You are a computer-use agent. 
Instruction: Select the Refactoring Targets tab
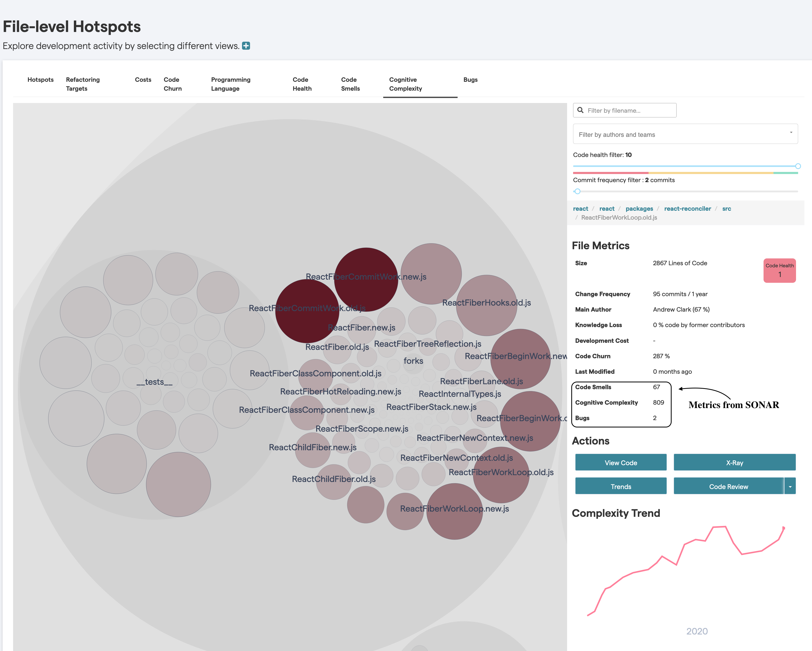point(83,83)
